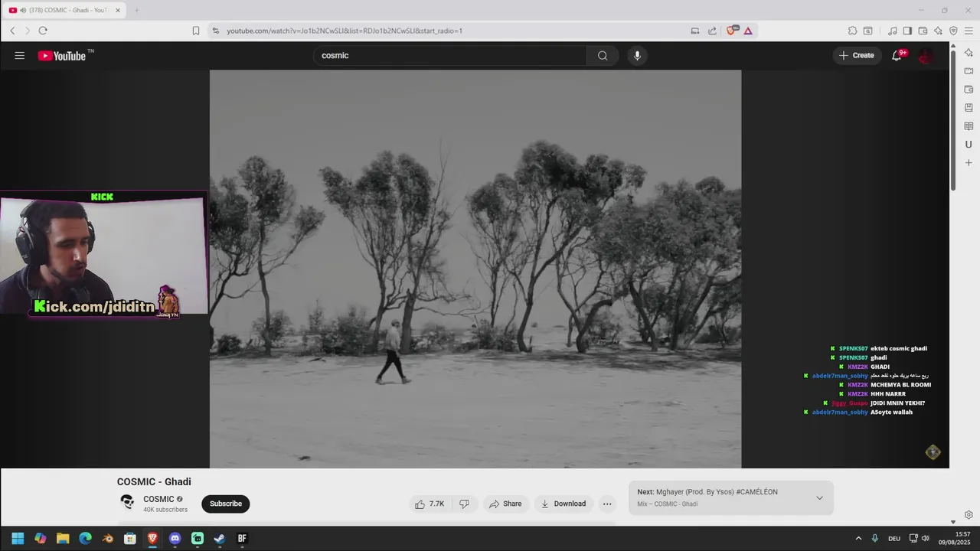Subscribe to the COSMIC channel
The height and width of the screenshot is (551, 980).
(226, 504)
